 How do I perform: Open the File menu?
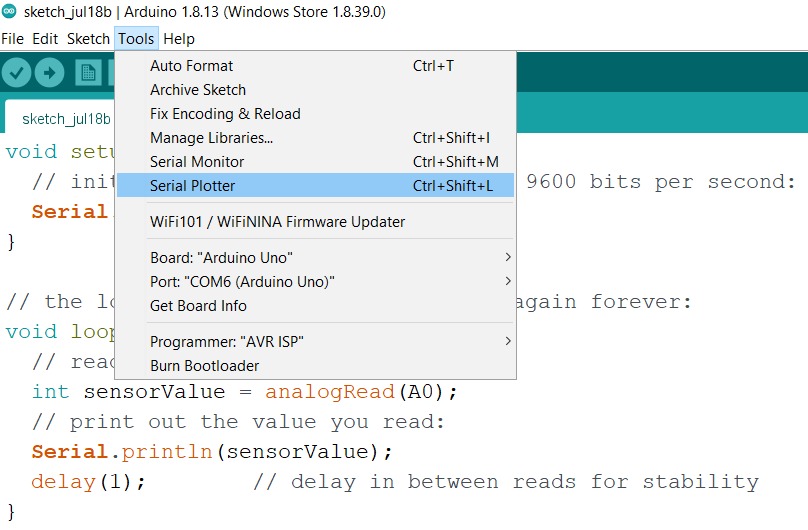coord(12,39)
